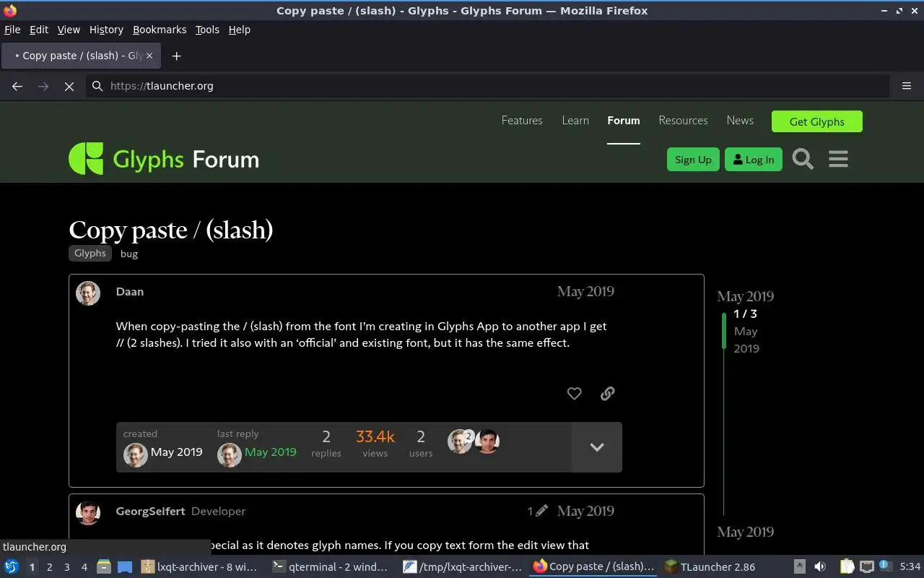Click the network tray icon
This screenshot has height=578, width=924.
click(x=866, y=567)
